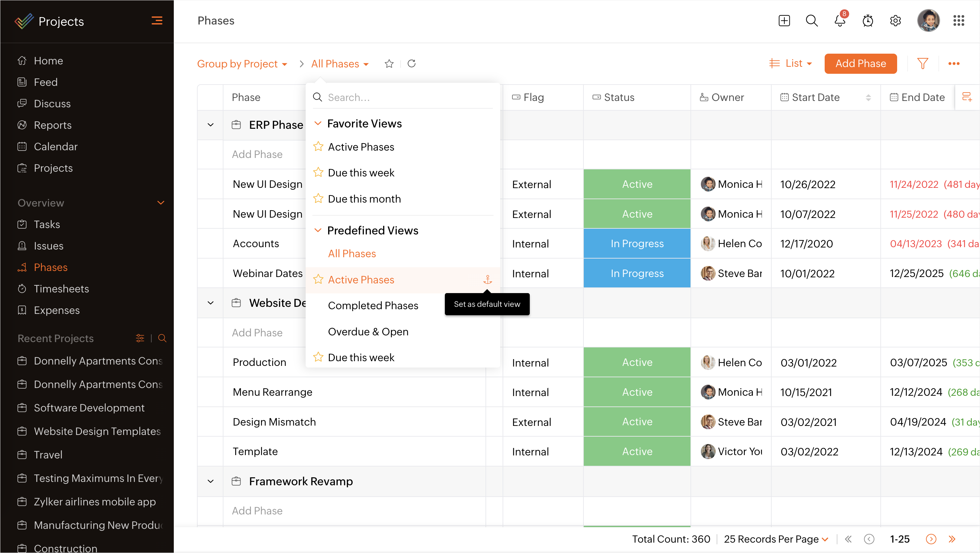The height and width of the screenshot is (553, 980).
Task: Open the filter funnel icon
Action: pyautogui.click(x=922, y=63)
